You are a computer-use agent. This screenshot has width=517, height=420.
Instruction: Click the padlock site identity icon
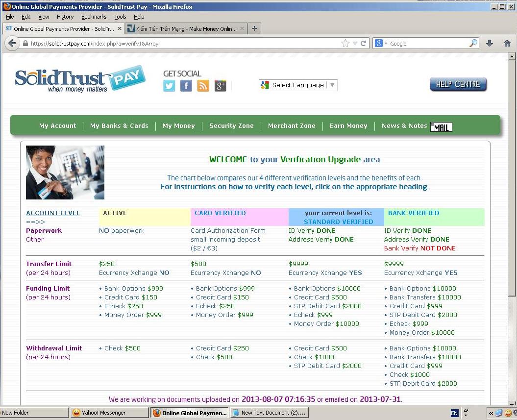pyautogui.click(x=25, y=43)
